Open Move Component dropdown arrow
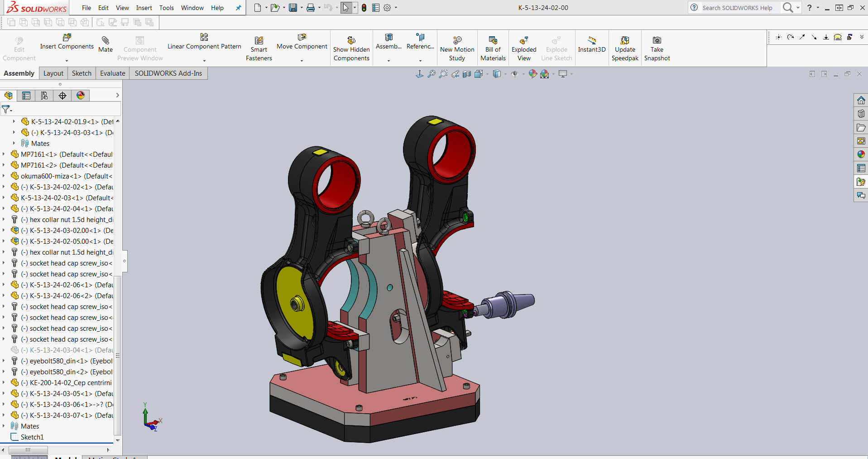 tap(302, 60)
